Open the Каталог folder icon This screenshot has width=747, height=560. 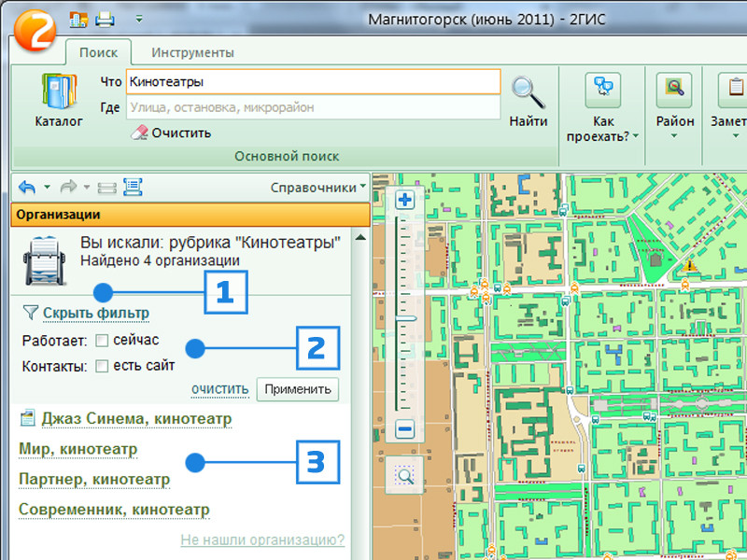tap(59, 91)
